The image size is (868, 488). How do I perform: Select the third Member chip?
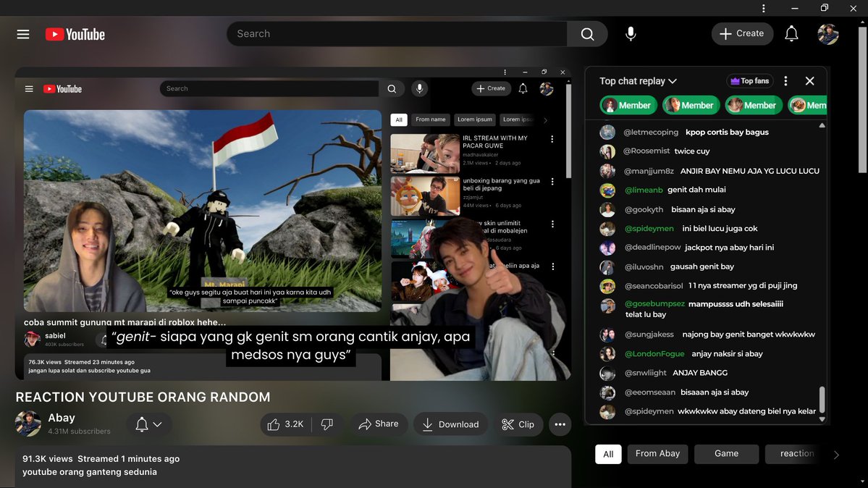click(754, 105)
